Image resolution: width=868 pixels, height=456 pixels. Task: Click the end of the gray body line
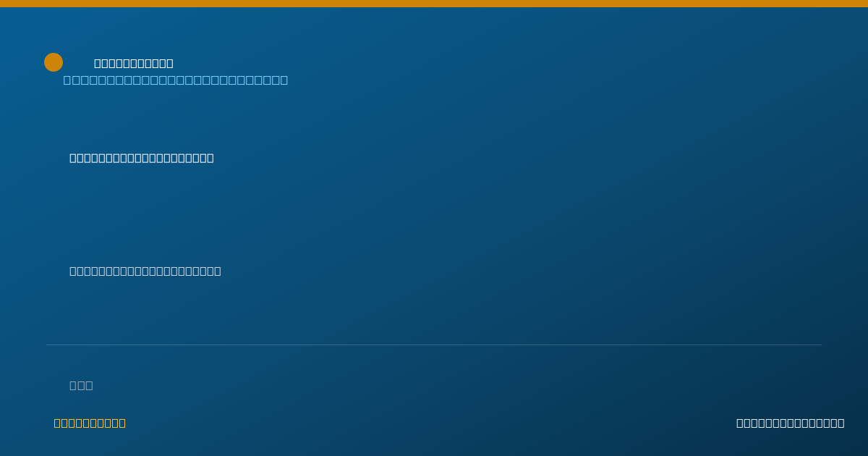click(x=218, y=271)
